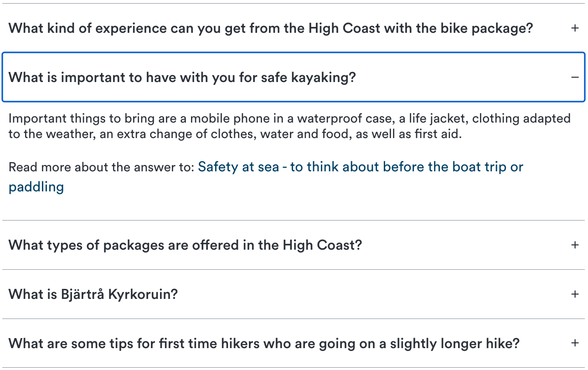The image size is (588, 370).
Task: Click the plus icon beside the bike package question
Action: click(x=575, y=28)
